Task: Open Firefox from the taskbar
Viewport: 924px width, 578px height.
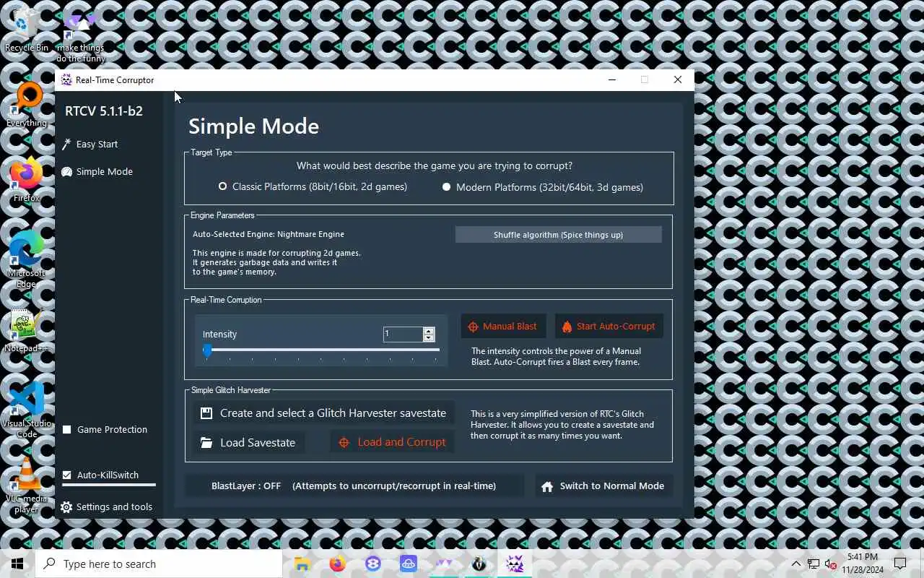Action: [x=337, y=564]
